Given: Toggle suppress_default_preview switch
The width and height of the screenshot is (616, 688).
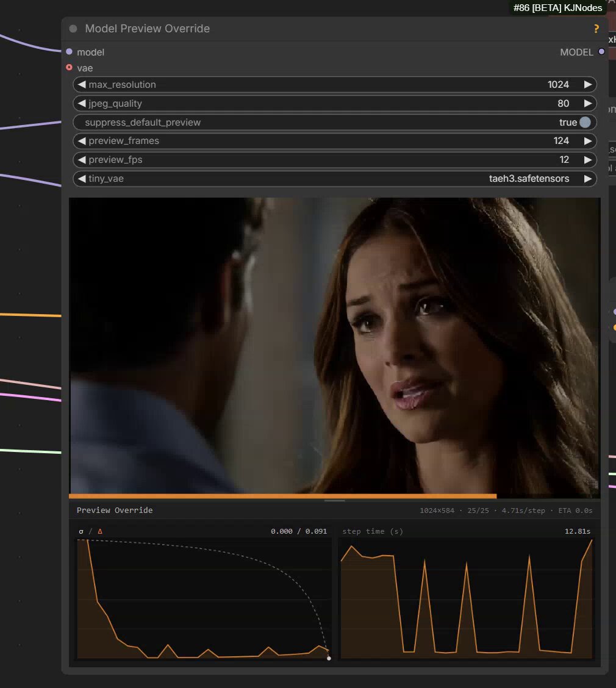Looking at the screenshot, I should (585, 122).
